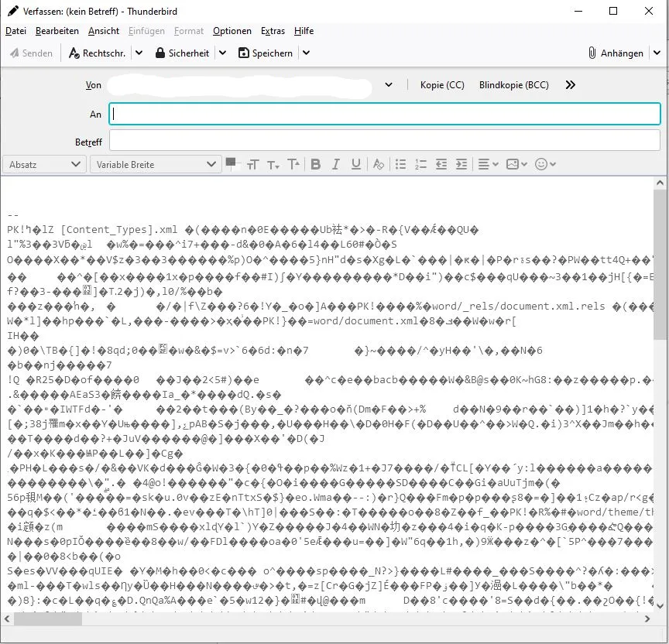This screenshot has height=644, width=669.
Task: Apply numbered list
Action: pos(420,164)
